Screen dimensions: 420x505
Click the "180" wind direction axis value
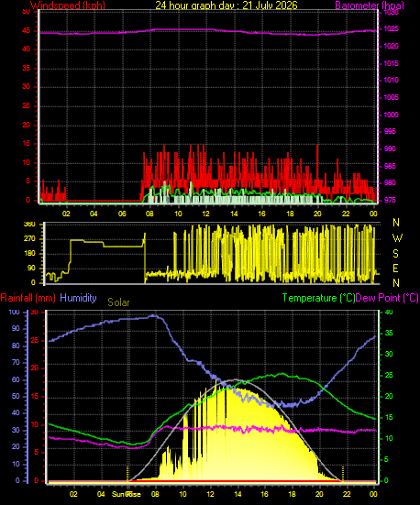tap(29, 254)
